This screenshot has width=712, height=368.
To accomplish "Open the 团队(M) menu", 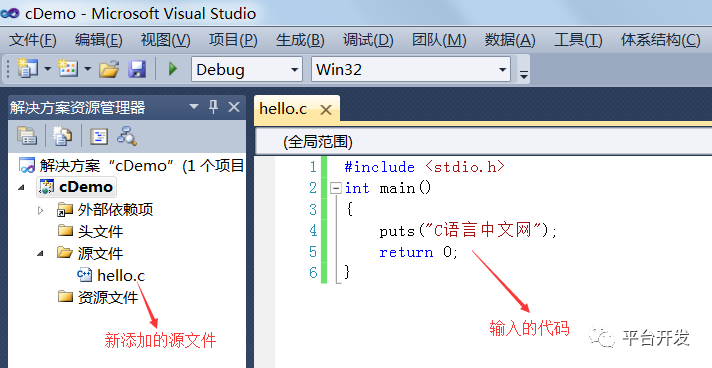I will point(439,40).
